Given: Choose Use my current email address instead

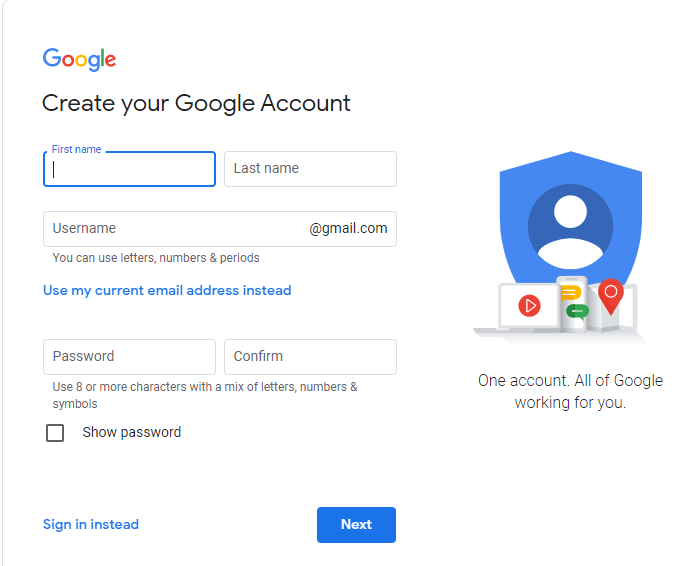Looking at the screenshot, I should pos(167,290).
